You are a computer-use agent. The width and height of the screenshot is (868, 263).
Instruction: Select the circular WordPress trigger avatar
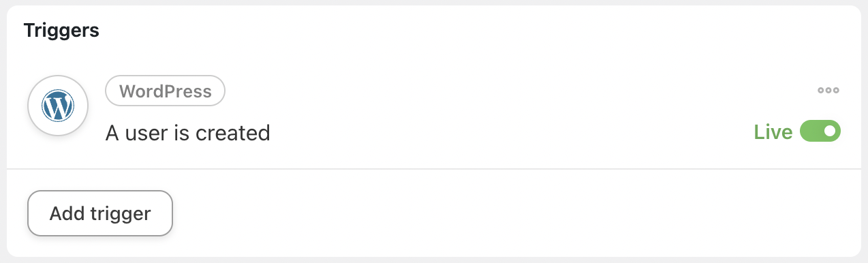[58, 106]
